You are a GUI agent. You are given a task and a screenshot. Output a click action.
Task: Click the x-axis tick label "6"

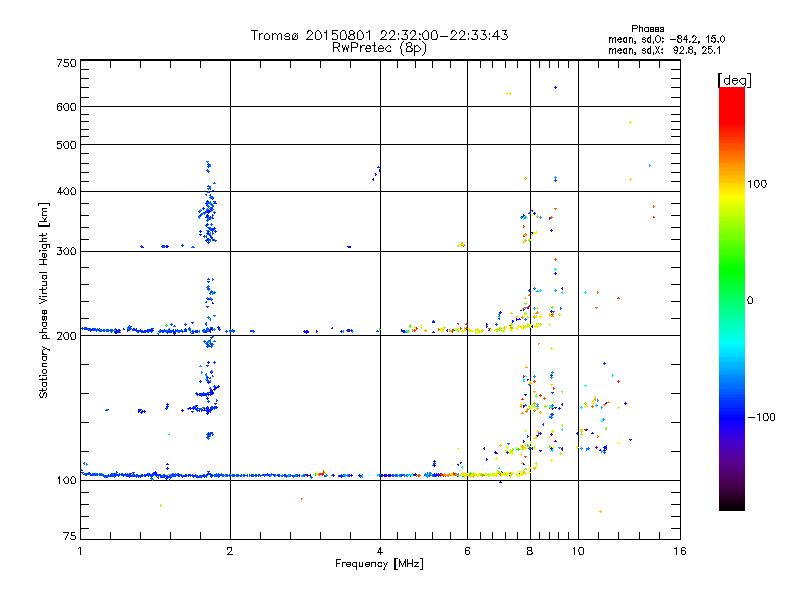(x=467, y=551)
